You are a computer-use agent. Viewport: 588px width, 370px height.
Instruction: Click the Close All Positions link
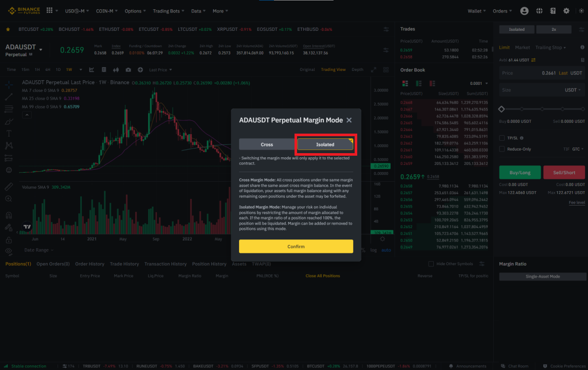tap(322, 276)
